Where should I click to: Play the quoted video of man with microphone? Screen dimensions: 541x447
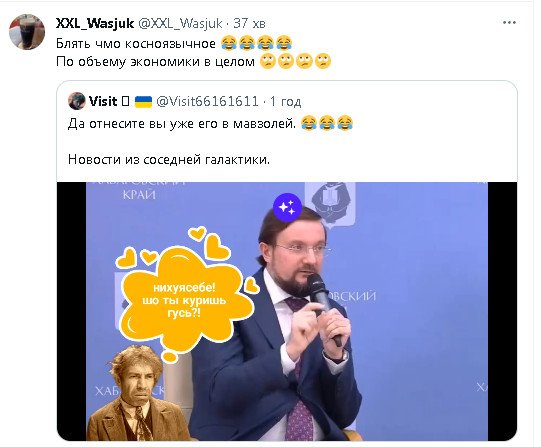tap(287, 311)
